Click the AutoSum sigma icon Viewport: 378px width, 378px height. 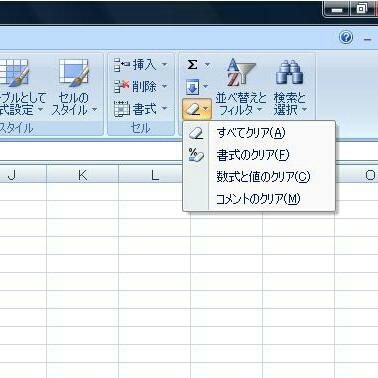coord(192,65)
